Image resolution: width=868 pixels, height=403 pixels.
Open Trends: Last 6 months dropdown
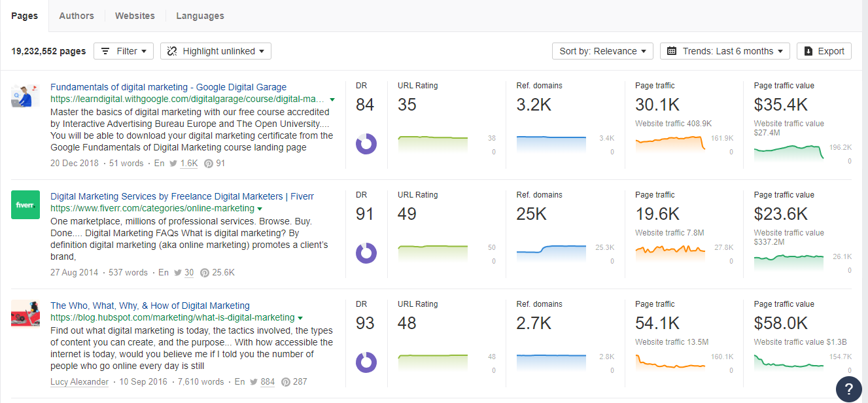(x=725, y=51)
